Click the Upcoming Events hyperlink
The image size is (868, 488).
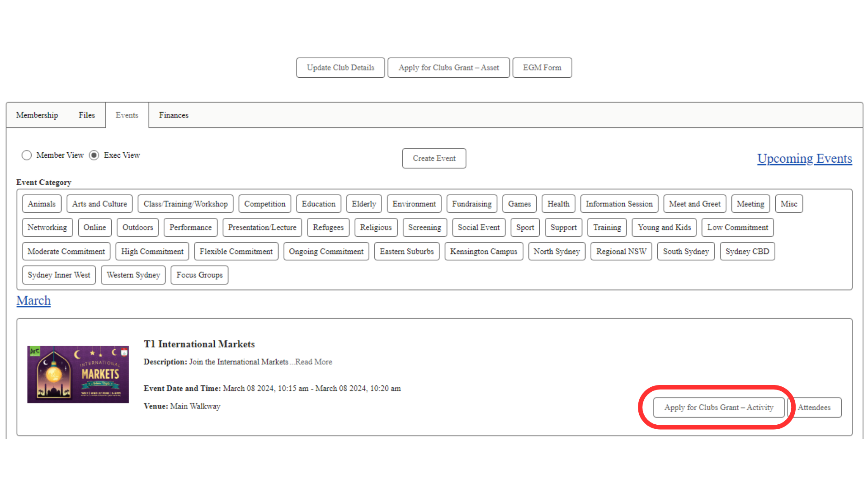(x=804, y=158)
